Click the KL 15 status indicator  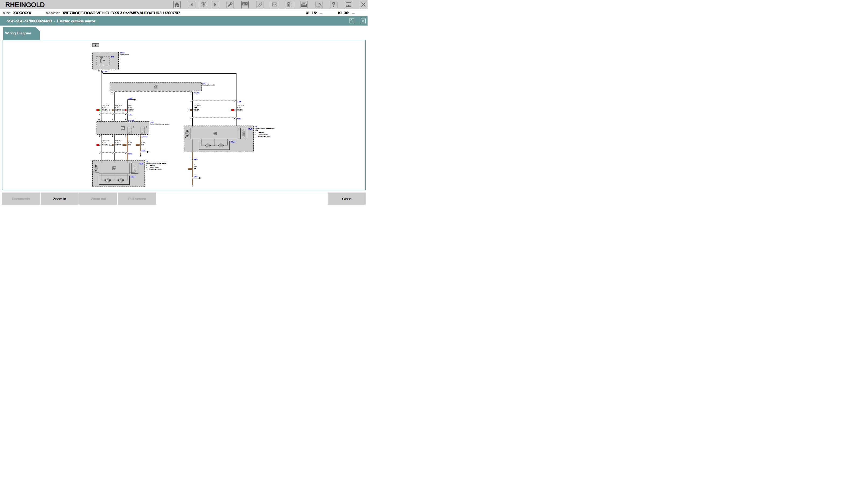[314, 13]
